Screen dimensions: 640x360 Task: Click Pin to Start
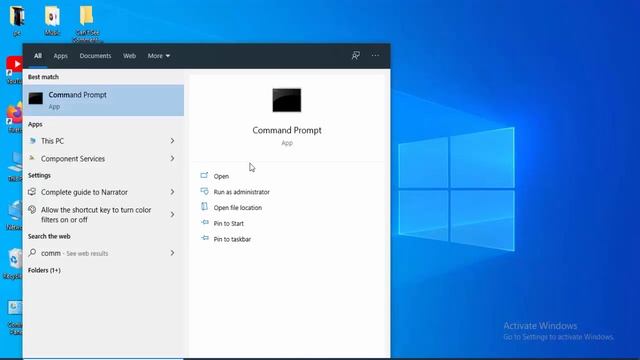pyautogui.click(x=229, y=224)
